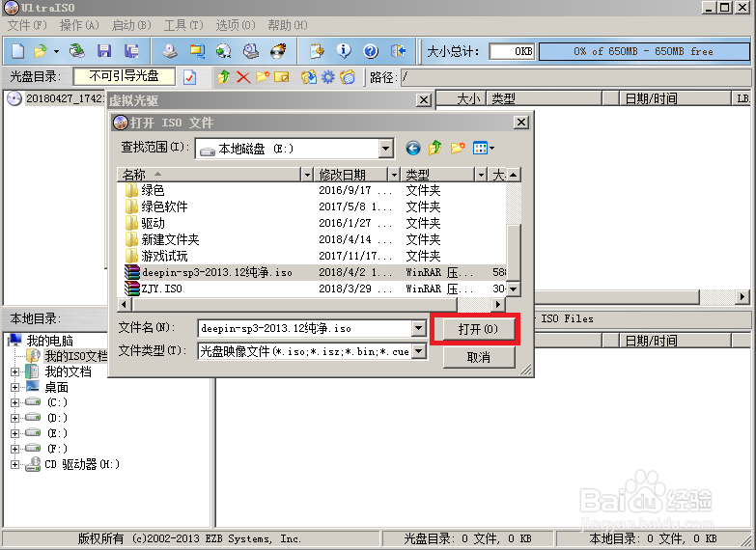This screenshot has width=756, height=550.
Task: Click the red X delete icon
Action: tap(243, 77)
